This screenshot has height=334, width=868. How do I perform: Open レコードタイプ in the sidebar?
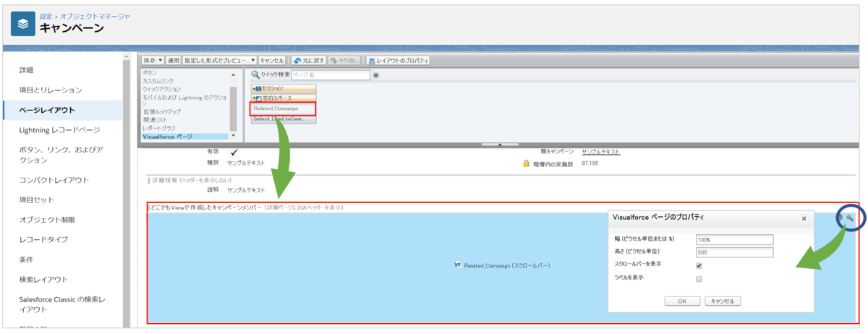click(x=42, y=239)
